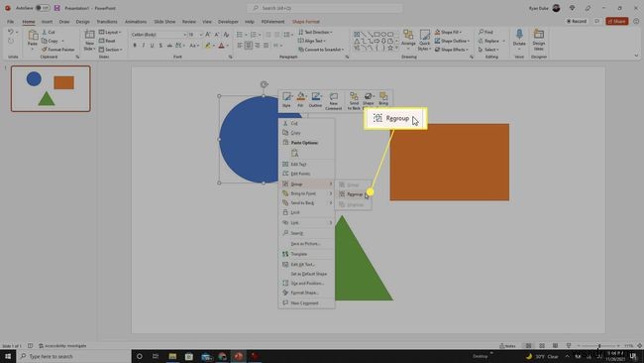Open Shape Outline dropdown in ribbon
Screen dimensions: 644x363
coord(452,41)
